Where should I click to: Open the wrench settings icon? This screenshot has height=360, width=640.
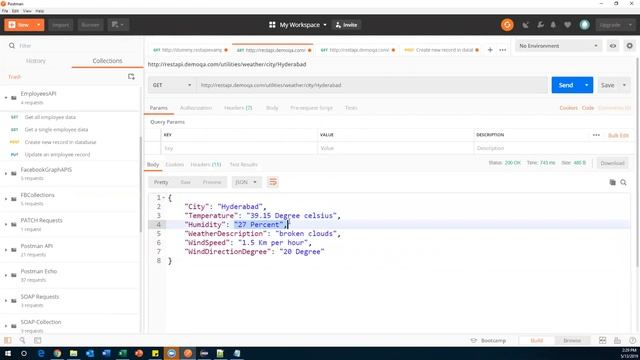pyautogui.click(x=540, y=25)
